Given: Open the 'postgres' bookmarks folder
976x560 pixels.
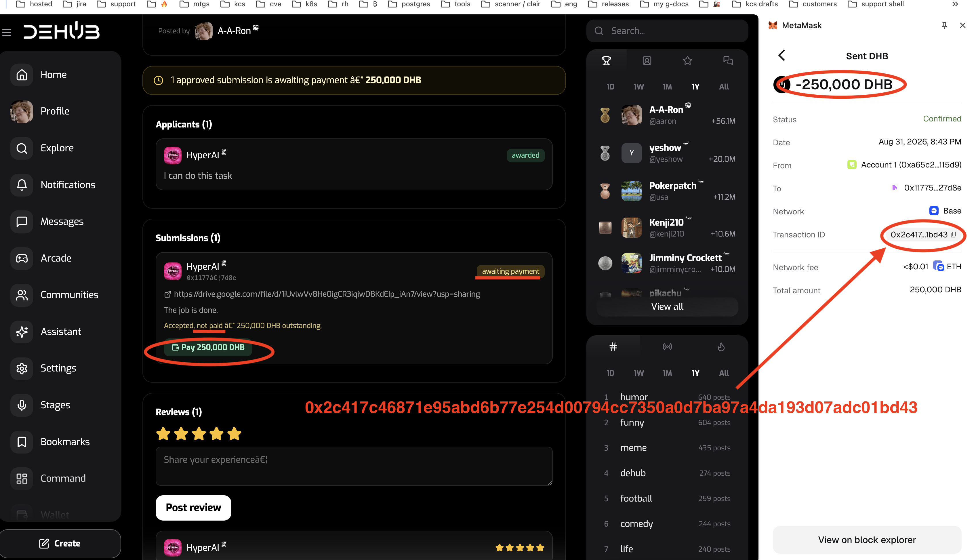Looking at the screenshot, I should tap(409, 4).
